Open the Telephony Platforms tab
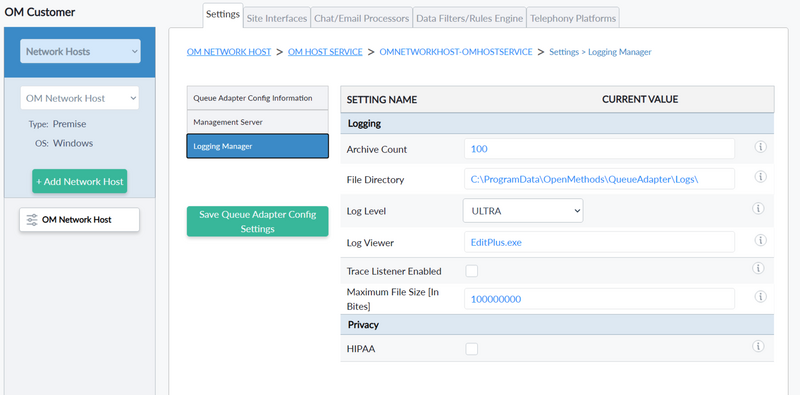 click(573, 18)
